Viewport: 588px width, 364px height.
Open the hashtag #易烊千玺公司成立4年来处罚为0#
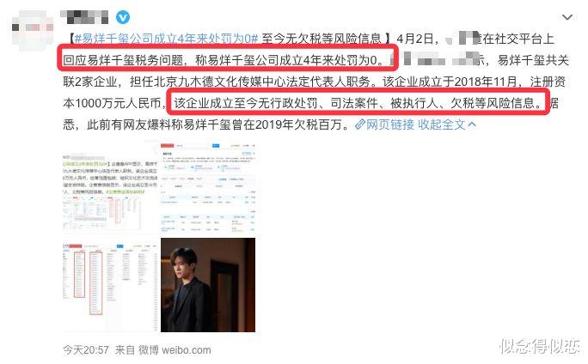click(167, 39)
